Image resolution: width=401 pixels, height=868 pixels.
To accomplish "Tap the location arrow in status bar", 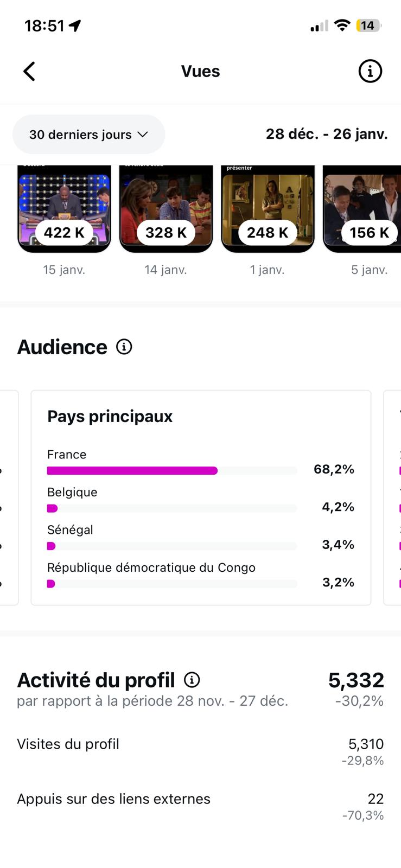I will coord(75,25).
